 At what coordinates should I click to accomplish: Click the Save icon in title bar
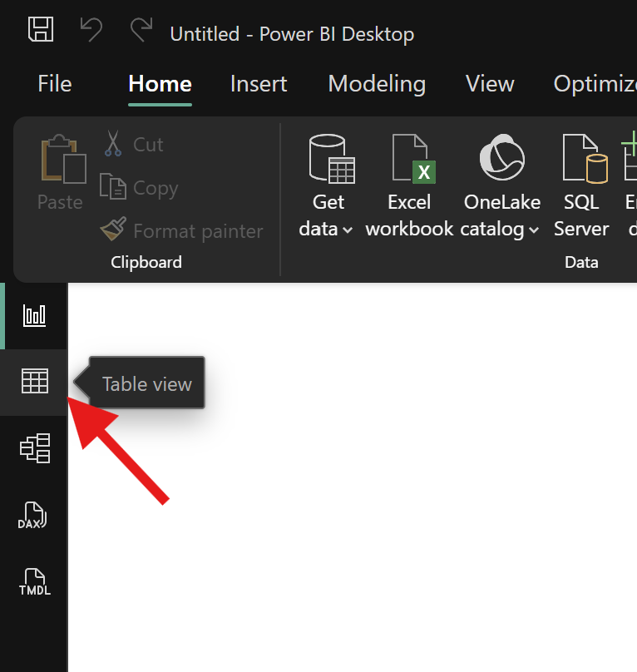41,30
